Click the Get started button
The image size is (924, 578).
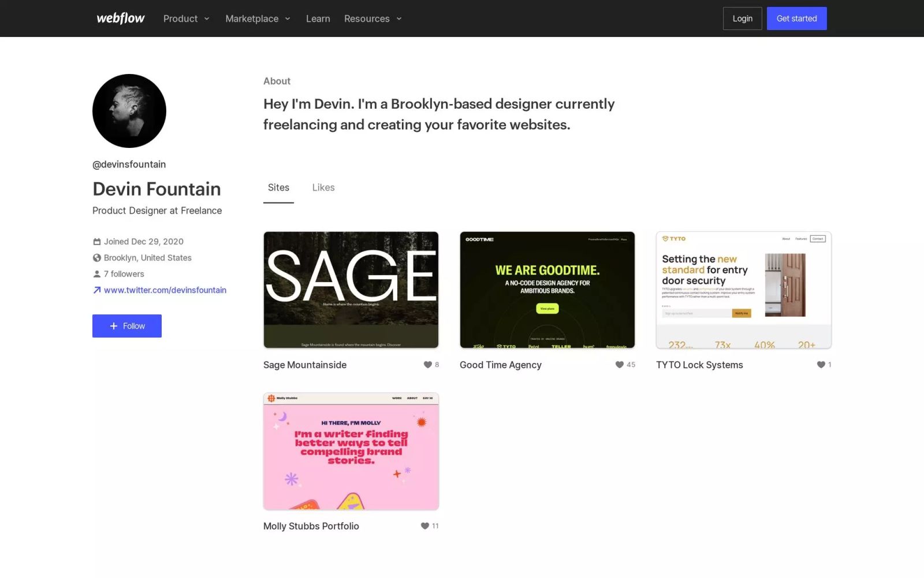[797, 18]
